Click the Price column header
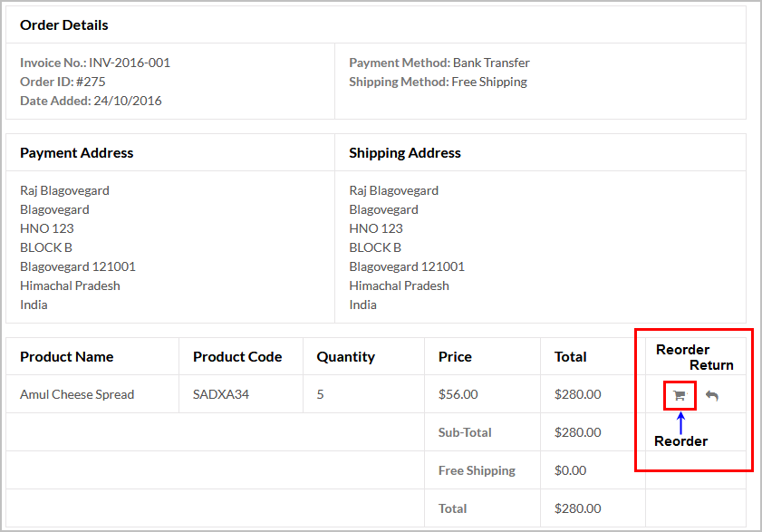Viewport: 762px width, 532px height. tap(455, 356)
